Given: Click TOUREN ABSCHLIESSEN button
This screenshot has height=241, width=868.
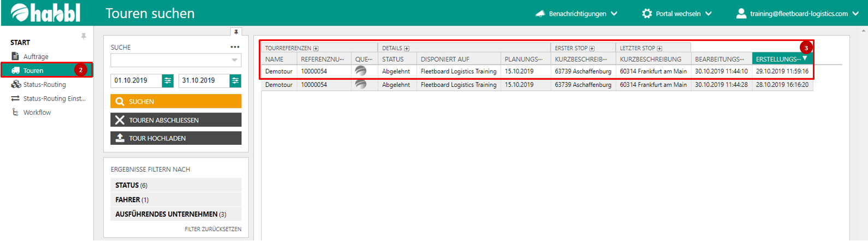Looking at the screenshot, I should [176, 120].
